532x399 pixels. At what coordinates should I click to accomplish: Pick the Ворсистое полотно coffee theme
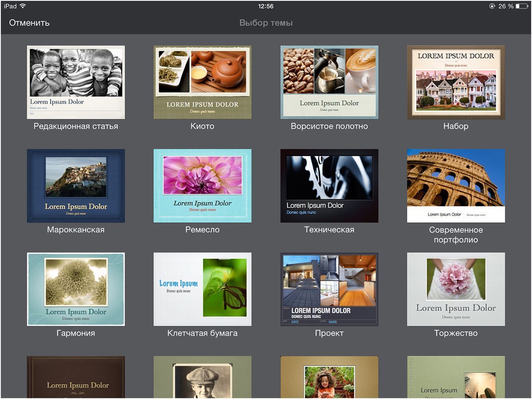coord(329,82)
